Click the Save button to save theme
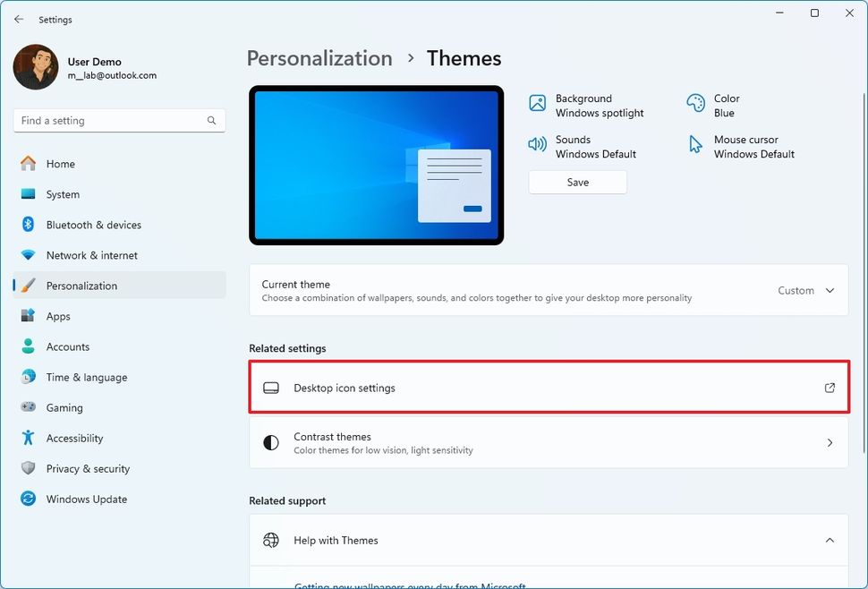Screen dimensions: 868x589 pos(577,182)
